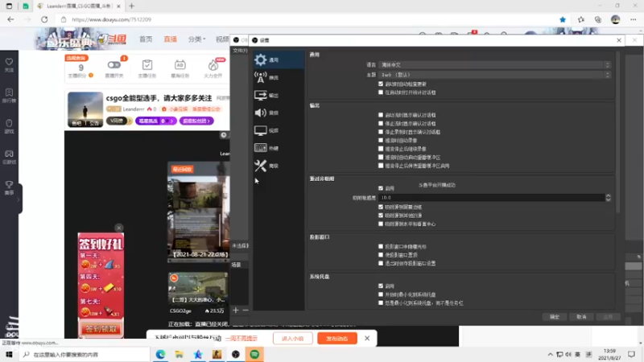This screenshot has width=644, height=362.
Task: Go to the Douyu 首页 home tab
Action: click(x=146, y=39)
